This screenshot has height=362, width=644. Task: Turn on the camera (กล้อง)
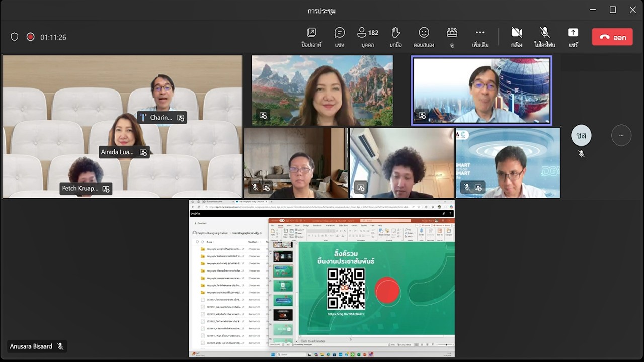pos(517,37)
